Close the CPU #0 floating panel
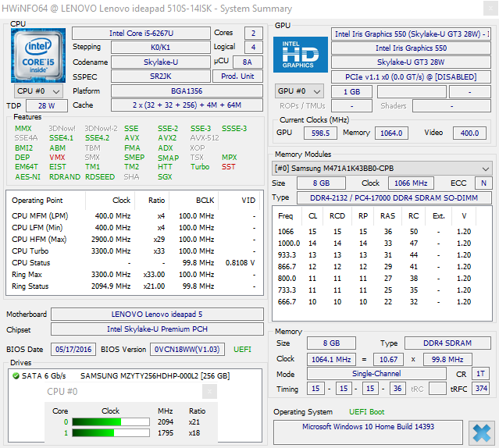The width and height of the screenshot is (499, 448). (x=209, y=391)
